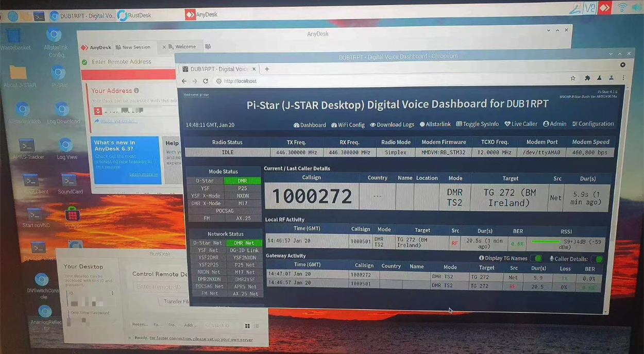Click Learn more in the AnyDesk news box
The image size is (644, 354).
[x=143, y=174]
